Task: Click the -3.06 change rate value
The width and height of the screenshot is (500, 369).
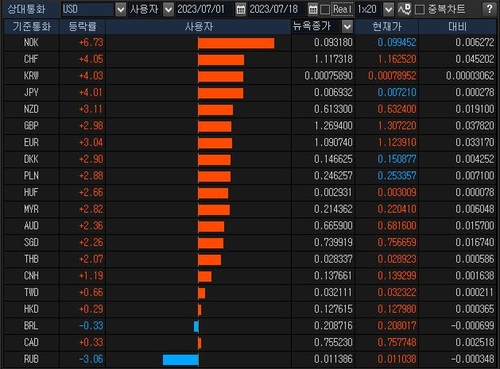Action: 91,359
